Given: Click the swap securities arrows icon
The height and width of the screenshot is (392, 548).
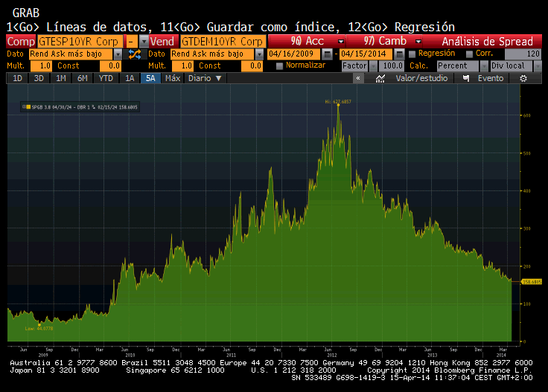Looking at the screenshot, I should pyautogui.click(x=135, y=54).
